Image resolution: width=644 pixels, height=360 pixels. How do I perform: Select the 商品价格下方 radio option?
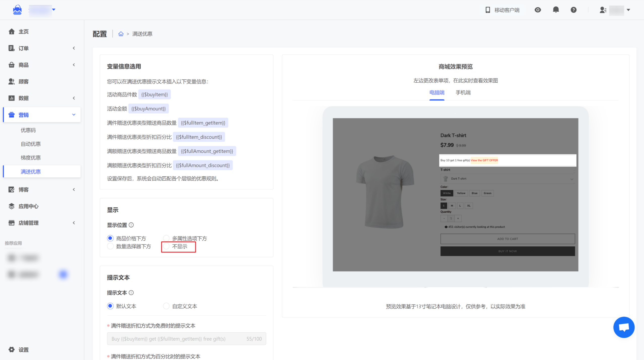point(110,238)
